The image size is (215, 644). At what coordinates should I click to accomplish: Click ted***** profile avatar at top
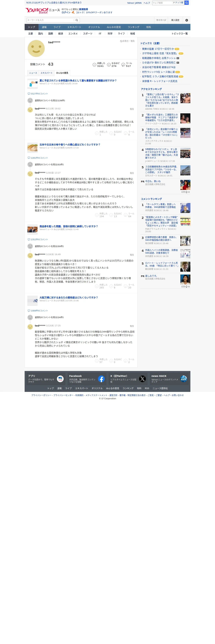click(x=36, y=48)
